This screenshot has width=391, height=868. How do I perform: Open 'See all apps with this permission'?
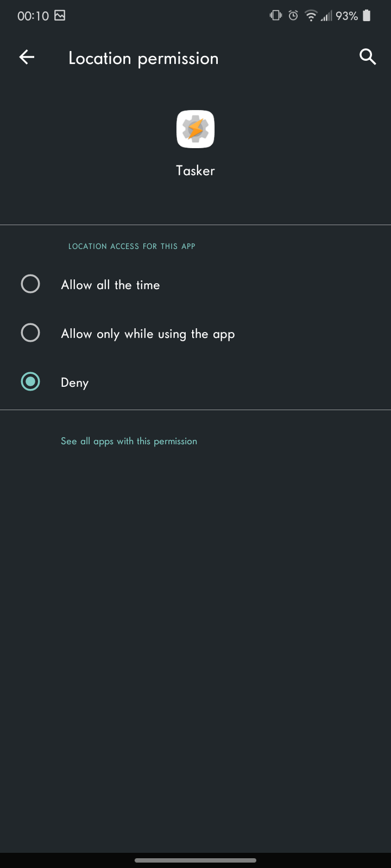tap(129, 441)
